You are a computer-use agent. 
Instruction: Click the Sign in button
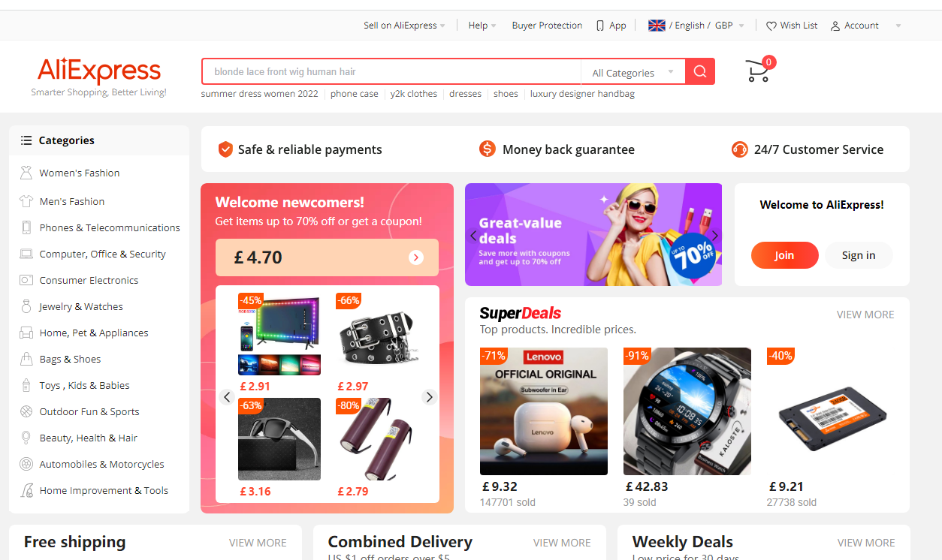point(859,255)
